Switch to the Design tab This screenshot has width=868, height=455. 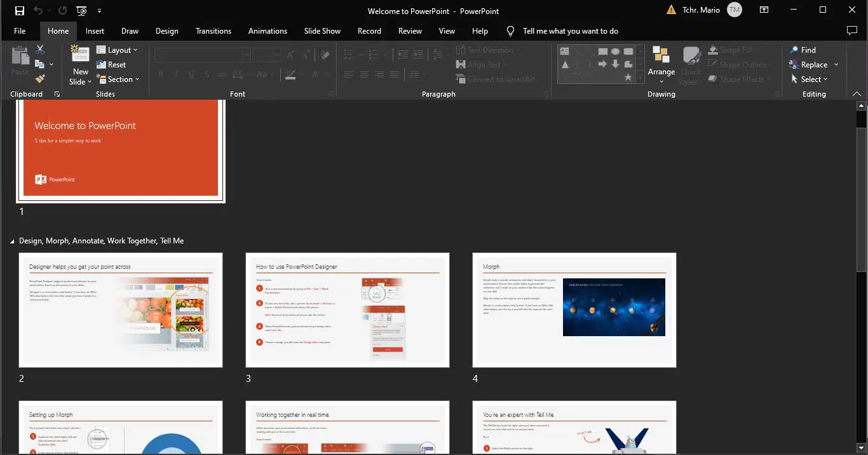tap(166, 31)
